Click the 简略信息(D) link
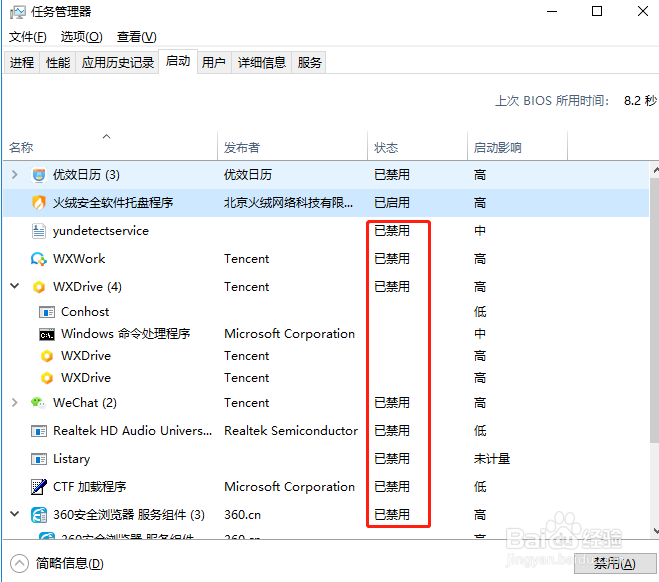Screen dimensions: 659x582 (x=69, y=564)
